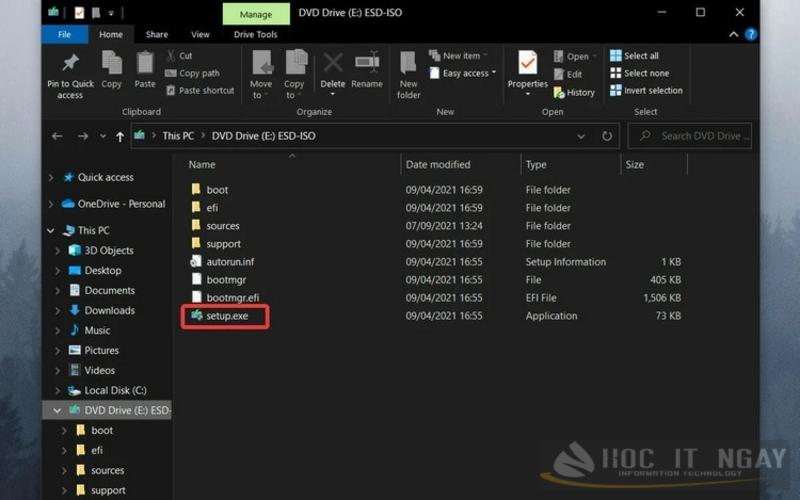The width and height of the screenshot is (800, 500).
Task: Click This PC in address bar
Action: 178,136
